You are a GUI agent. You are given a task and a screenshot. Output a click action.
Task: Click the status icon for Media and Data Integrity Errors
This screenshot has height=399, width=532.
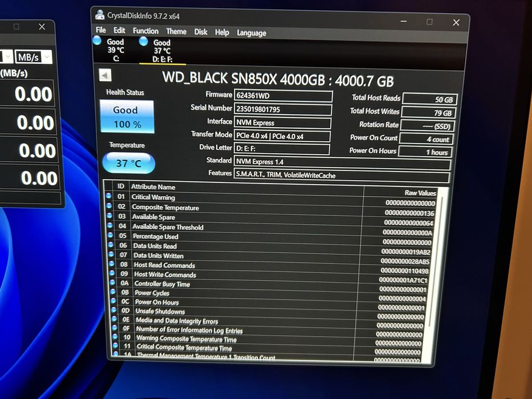pos(115,319)
